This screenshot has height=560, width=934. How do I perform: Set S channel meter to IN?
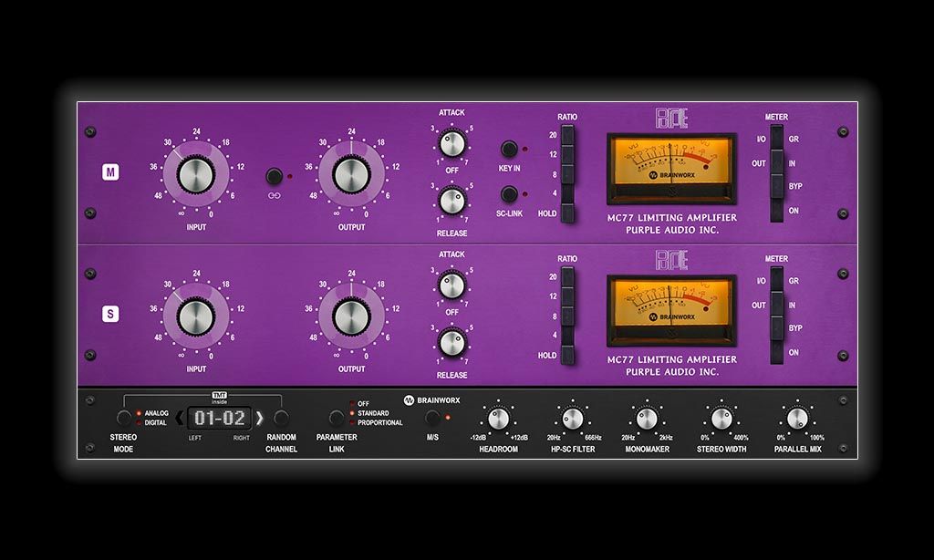[777, 305]
